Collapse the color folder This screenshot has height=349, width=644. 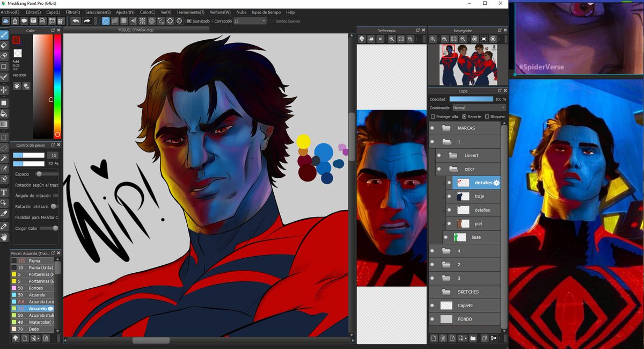coord(453,169)
